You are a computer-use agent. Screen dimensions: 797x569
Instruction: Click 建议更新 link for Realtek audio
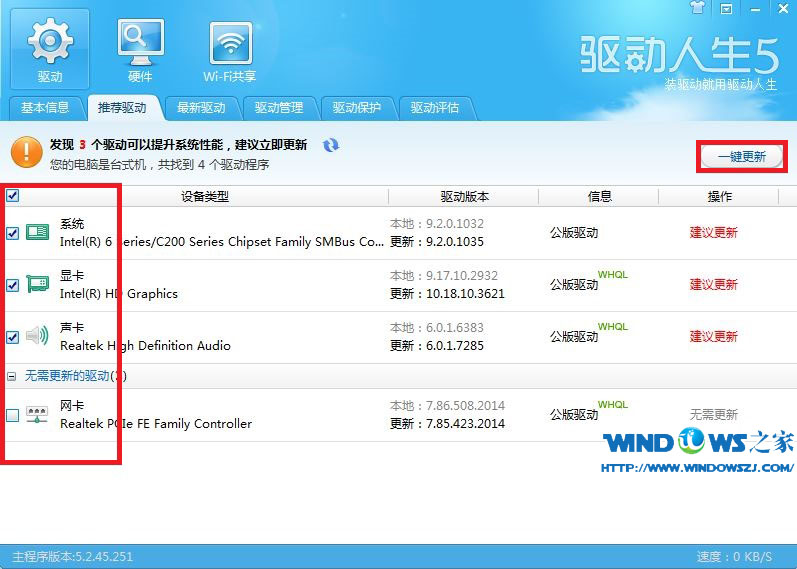click(x=713, y=336)
